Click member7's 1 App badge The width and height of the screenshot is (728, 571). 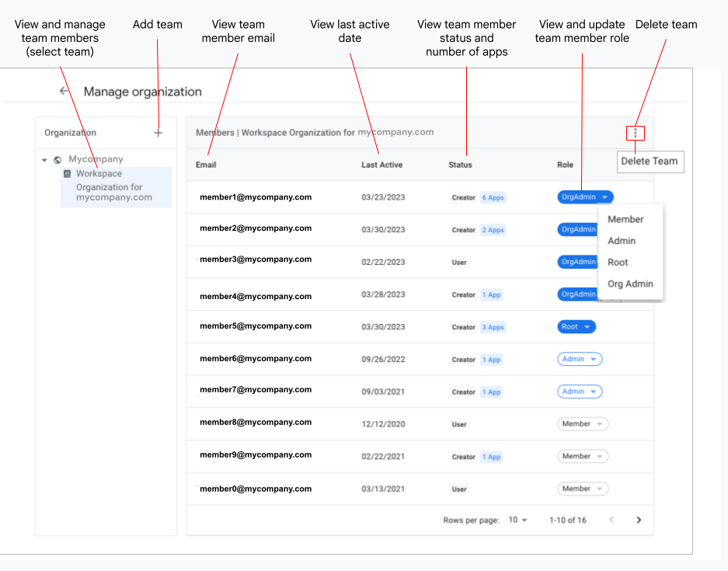(491, 392)
